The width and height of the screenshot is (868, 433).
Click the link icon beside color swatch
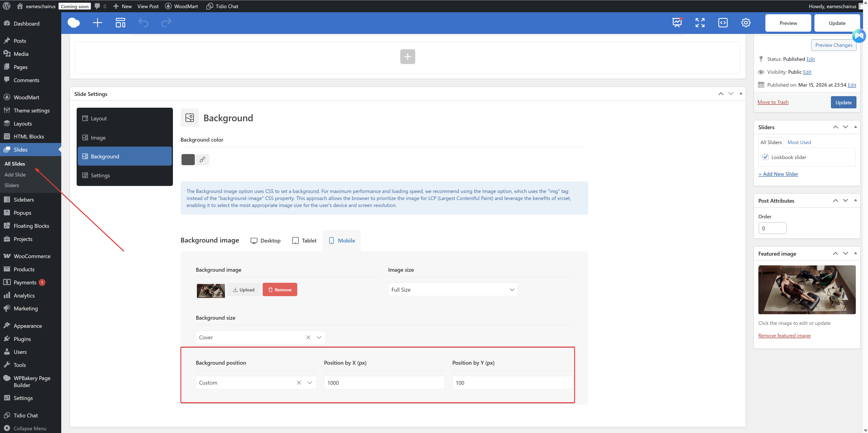tap(202, 159)
